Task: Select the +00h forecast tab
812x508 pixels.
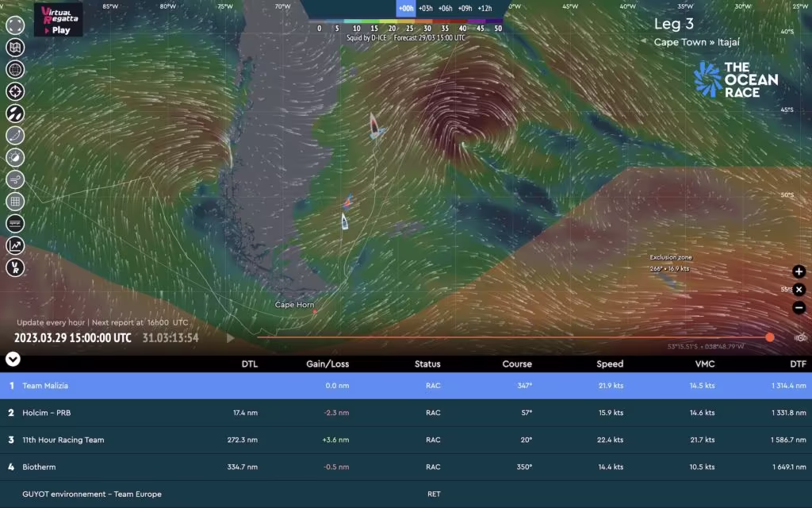Action: [406, 8]
